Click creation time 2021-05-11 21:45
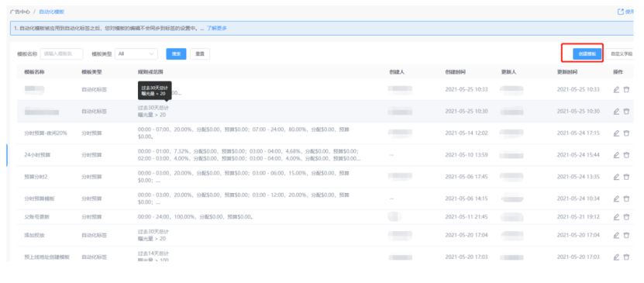The image size is (644, 283). coord(467,216)
